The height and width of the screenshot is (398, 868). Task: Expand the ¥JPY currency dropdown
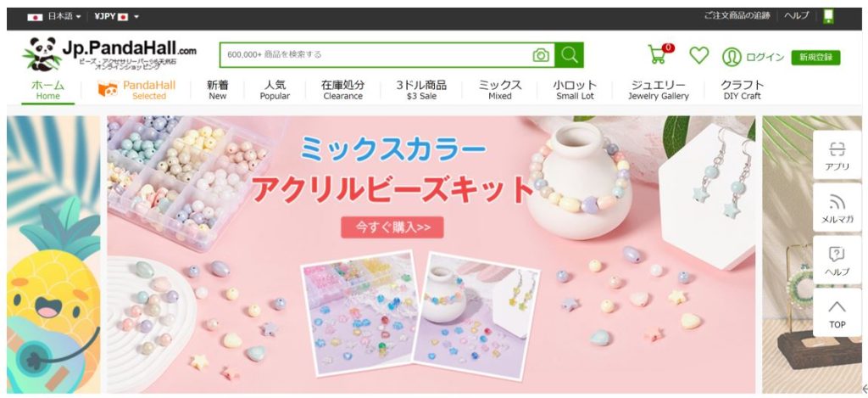[116, 17]
